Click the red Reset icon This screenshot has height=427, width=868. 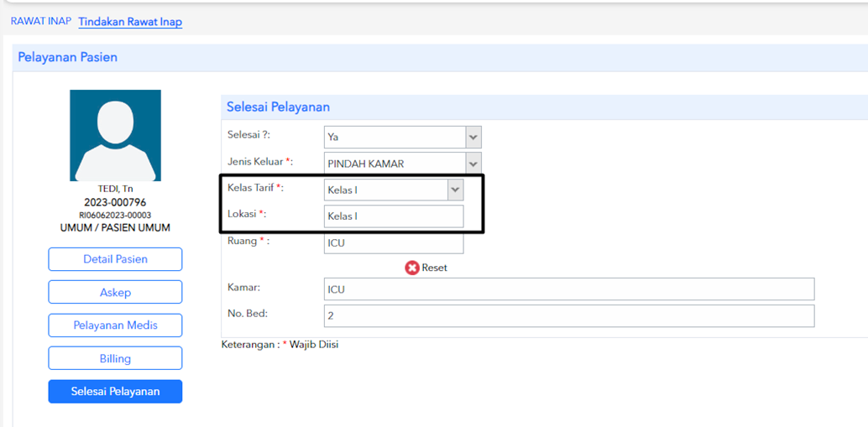point(412,268)
